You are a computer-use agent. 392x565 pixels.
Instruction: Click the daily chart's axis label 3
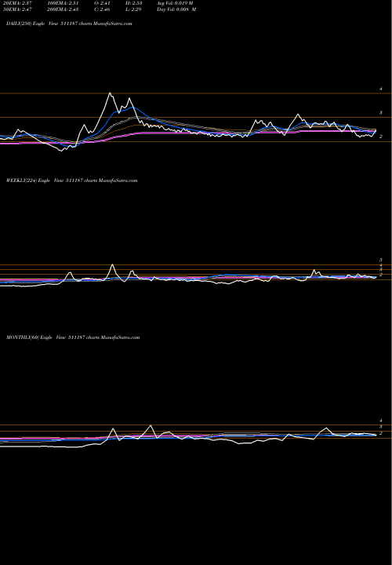pyautogui.click(x=381, y=113)
